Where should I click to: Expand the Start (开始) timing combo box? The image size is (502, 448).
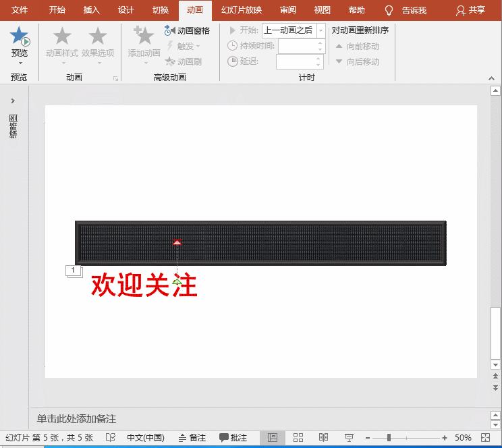(320, 31)
